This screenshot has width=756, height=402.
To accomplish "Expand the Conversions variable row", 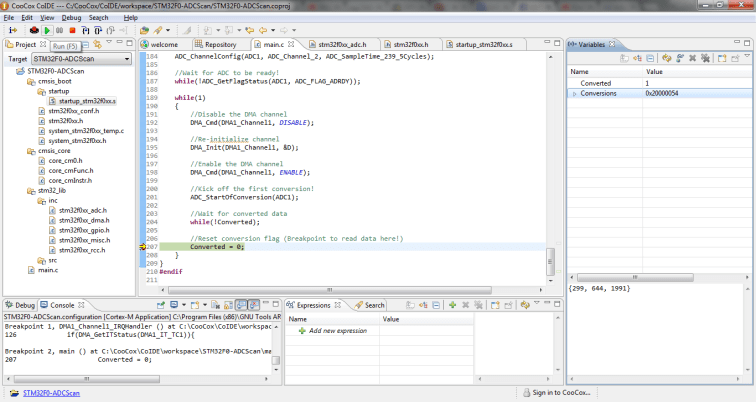I will [574, 94].
